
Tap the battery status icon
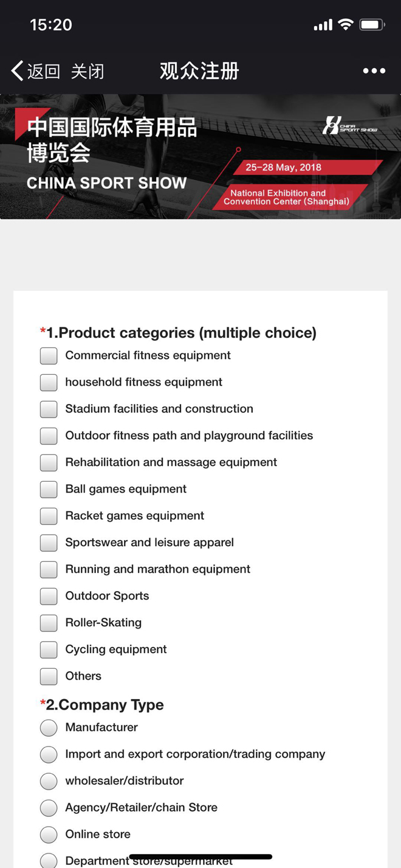click(x=371, y=25)
